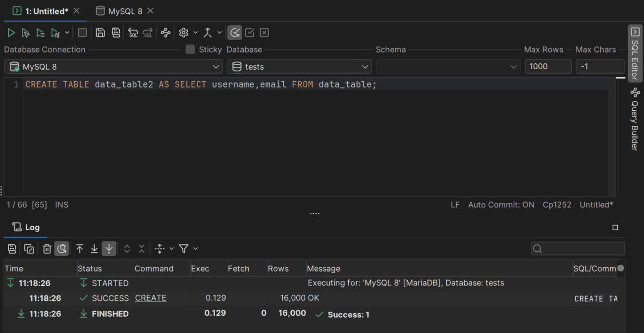The image size is (644, 333).
Task: Execute the entire SQL script
Action: [x=41, y=32]
